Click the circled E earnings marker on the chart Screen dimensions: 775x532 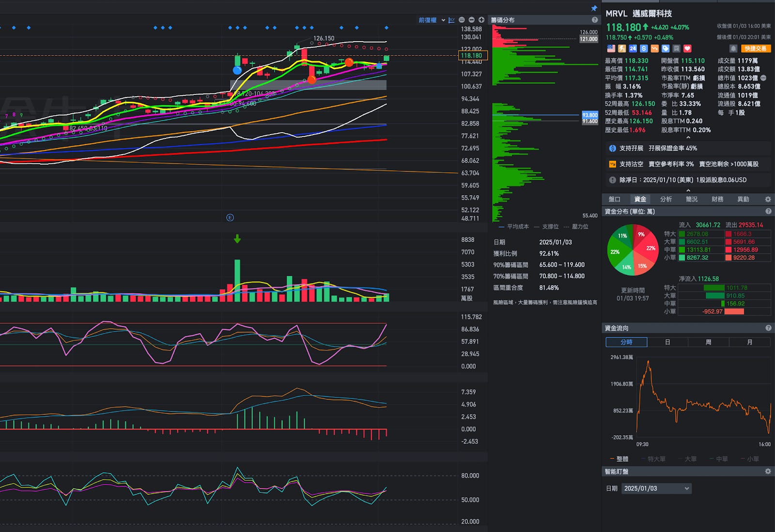(230, 218)
